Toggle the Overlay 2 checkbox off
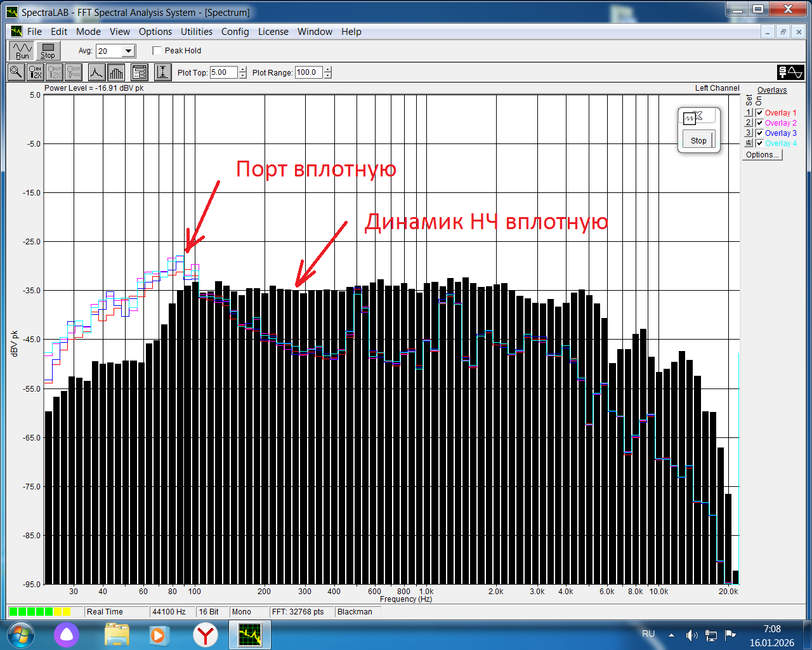 coord(759,123)
